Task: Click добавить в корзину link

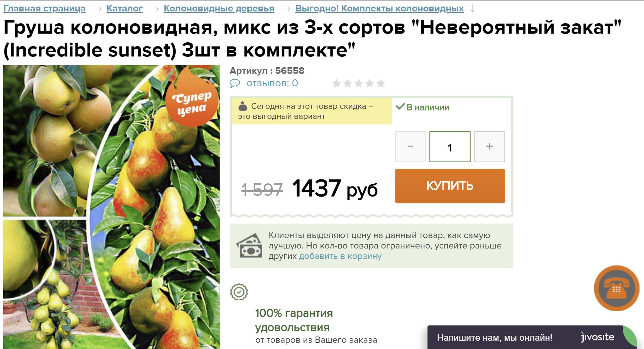Action: 340,256
